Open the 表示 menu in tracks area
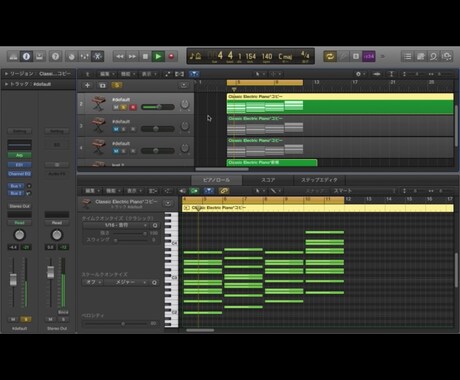The image size is (460, 380). tap(148, 74)
